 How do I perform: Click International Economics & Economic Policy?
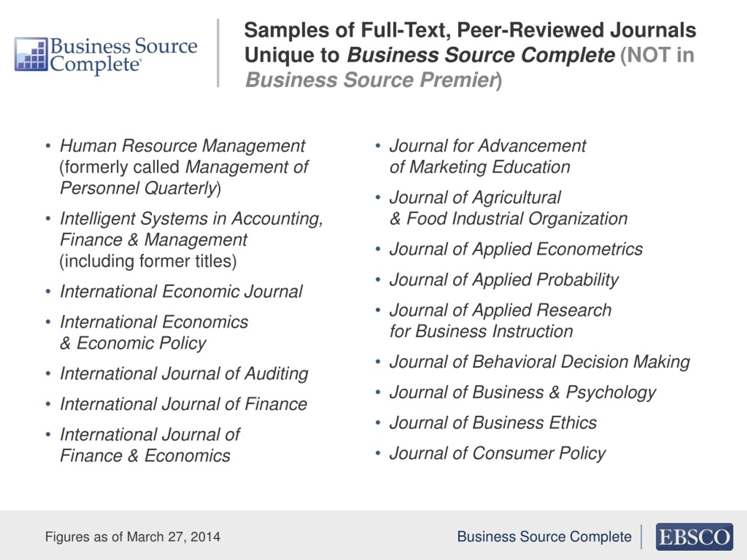154,332
